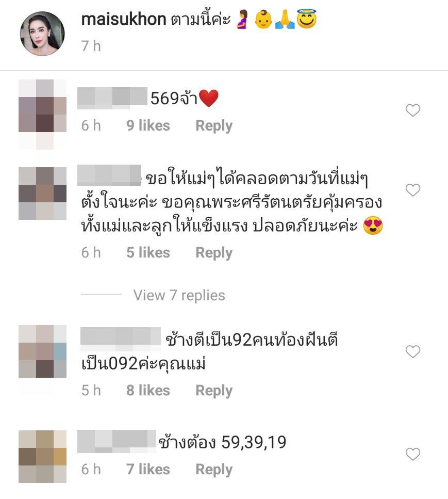The image size is (448, 499).
Task: Like the 569 comment with heart icon
Action: 413,110
